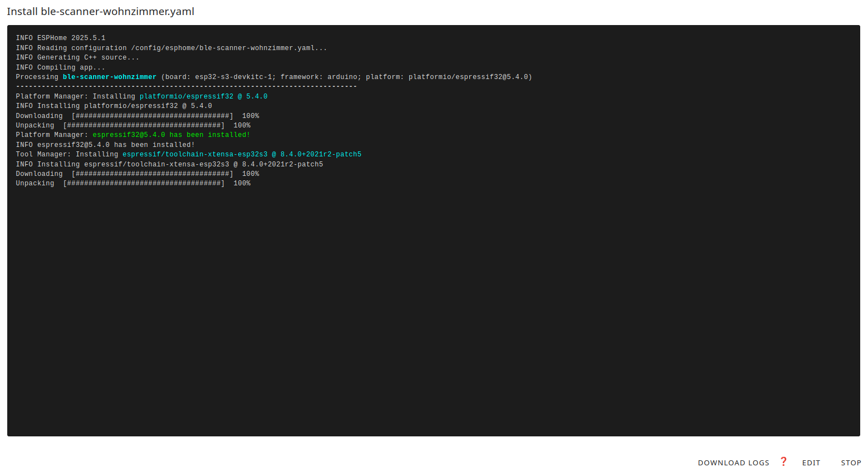Click the cyan 'platformio/espressif32 @ 5.4.0' text

(x=203, y=96)
